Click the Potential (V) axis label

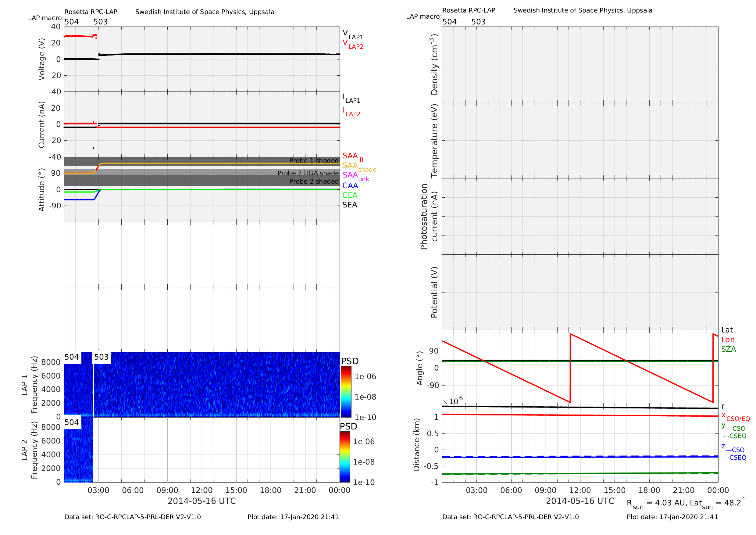point(435,293)
